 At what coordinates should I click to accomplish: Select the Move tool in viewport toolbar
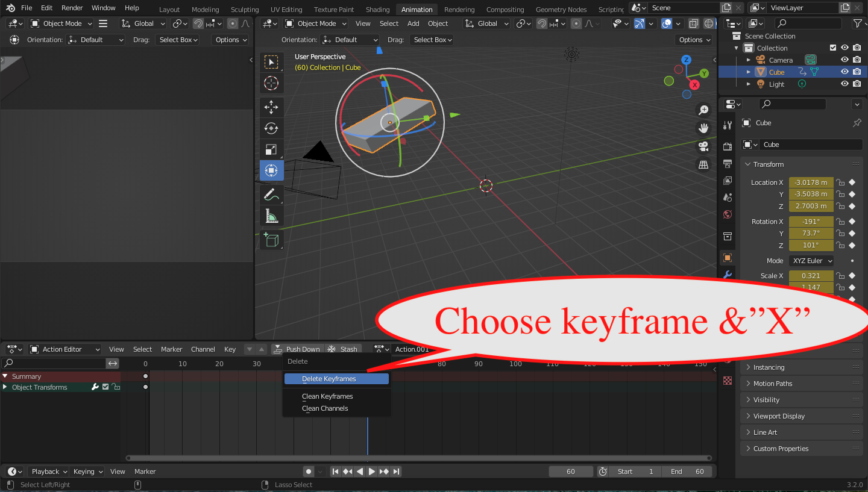click(271, 107)
